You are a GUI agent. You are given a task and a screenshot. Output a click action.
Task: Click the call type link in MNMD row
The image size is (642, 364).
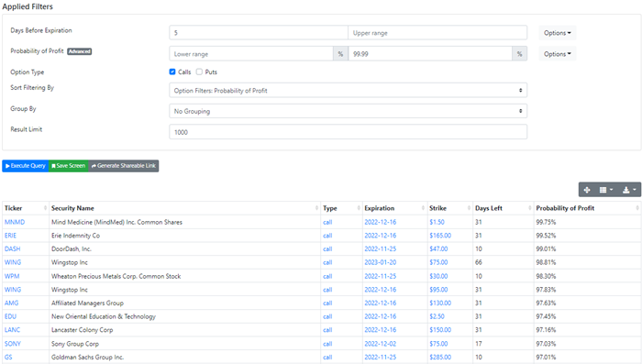[327, 222]
